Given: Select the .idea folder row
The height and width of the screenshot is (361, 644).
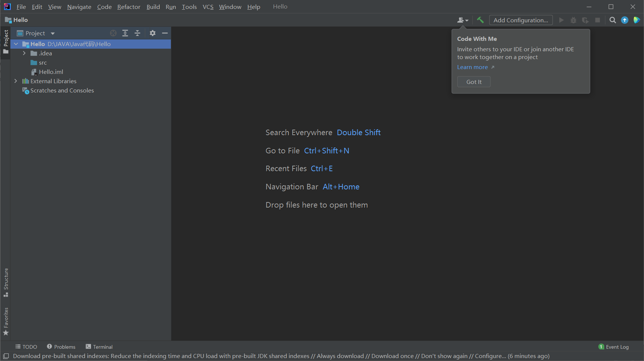Looking at the screenshot, I should coord(91,53).
